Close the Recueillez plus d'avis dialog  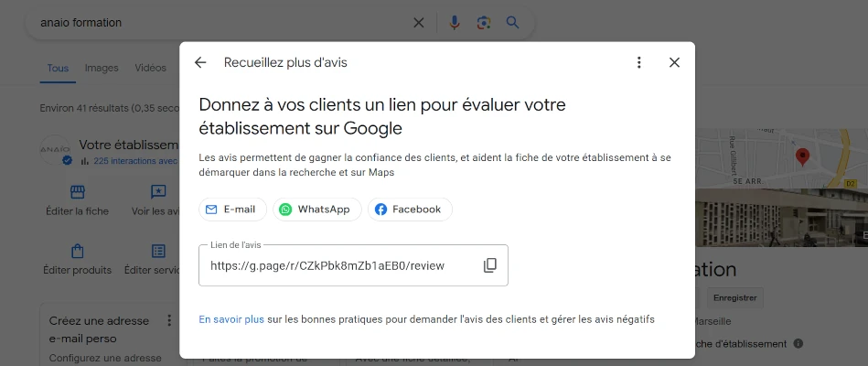(x=674, y=62)
